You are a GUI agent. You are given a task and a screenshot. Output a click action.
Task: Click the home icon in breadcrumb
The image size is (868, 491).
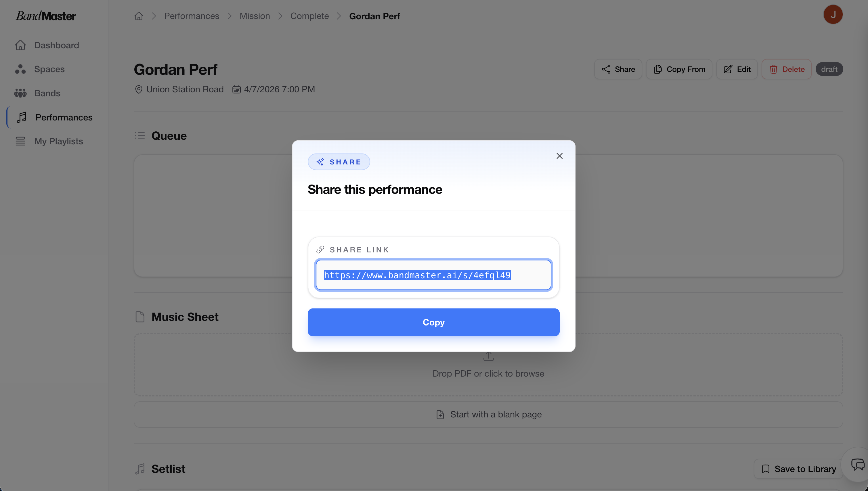tap(139, 16)
